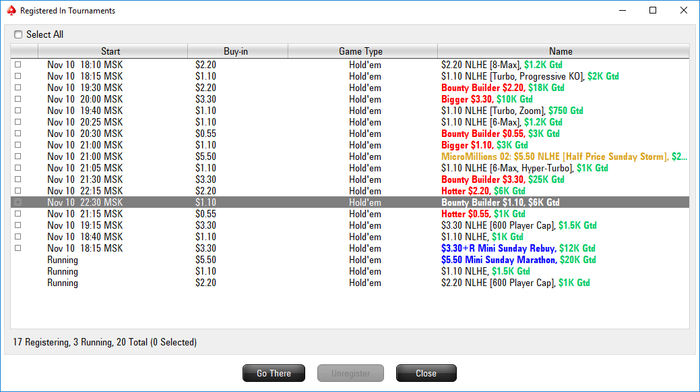Viewport: 700px width, 392px height.
Task: Select 'Bigger $3.30, $10K Gtd' name
Action: [487, 99]
